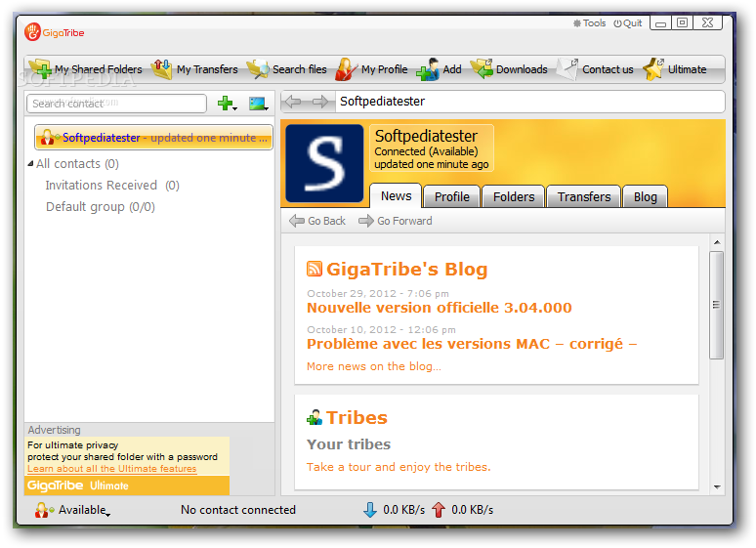Open Ultimate star icon
This screenshot has width=756, height=548.
[x=653, y=69]
